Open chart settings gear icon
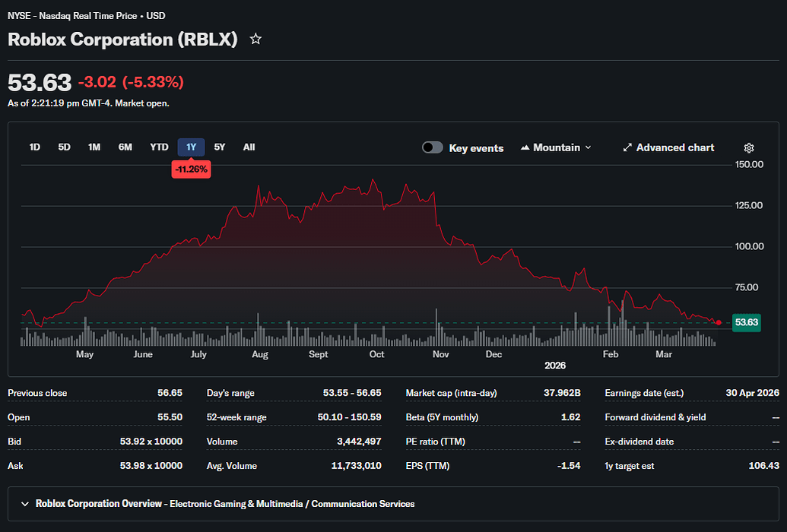 coord(749,147)
